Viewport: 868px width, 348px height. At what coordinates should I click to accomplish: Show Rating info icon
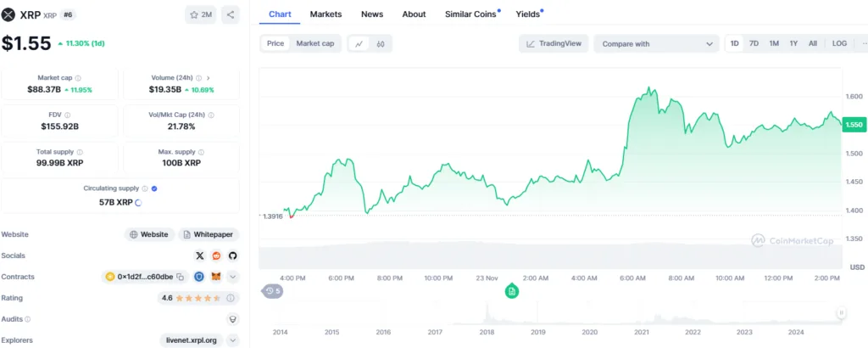[x=231, y=298]
